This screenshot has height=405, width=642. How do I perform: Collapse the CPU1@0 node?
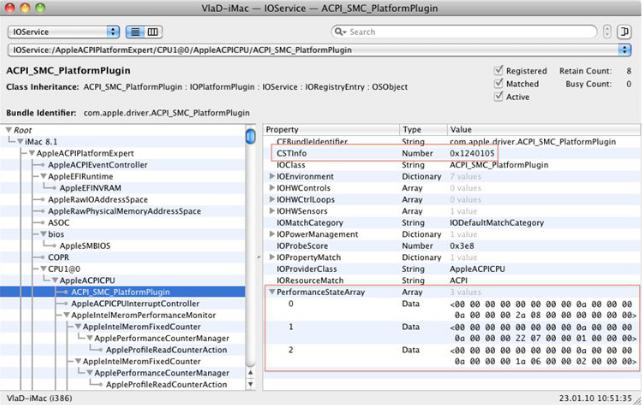pos(43,269)
